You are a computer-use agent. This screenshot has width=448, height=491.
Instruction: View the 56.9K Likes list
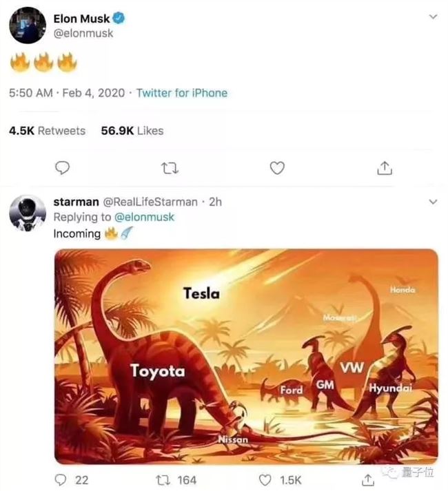pyautogui.click(x=132, y=131)
